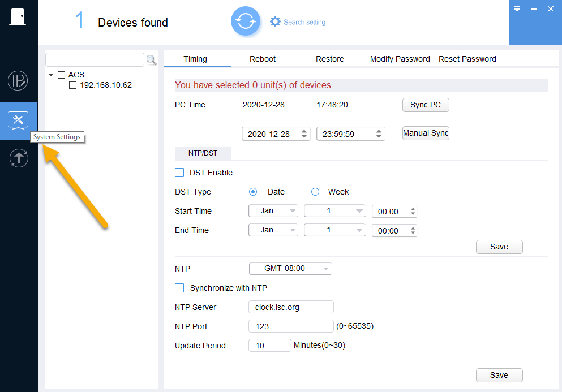Select the System Settings sidebar icon
The width and height of the screenshot is (562, 392).
coord(18,120)
